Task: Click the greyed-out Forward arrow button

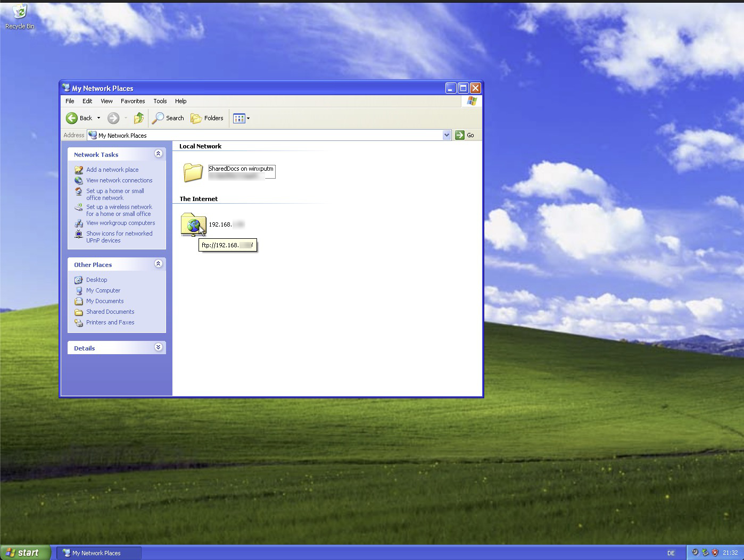Action: (113, 118)
